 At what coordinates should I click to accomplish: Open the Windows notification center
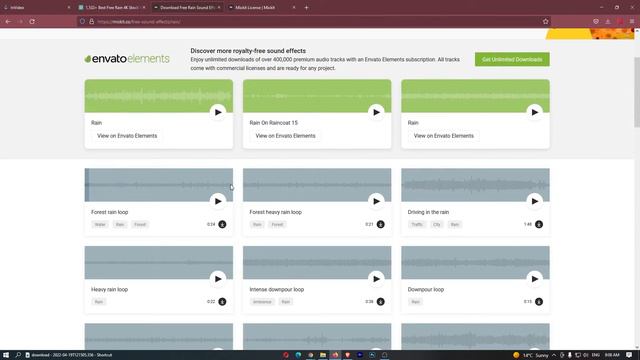(x=629, y=355)
